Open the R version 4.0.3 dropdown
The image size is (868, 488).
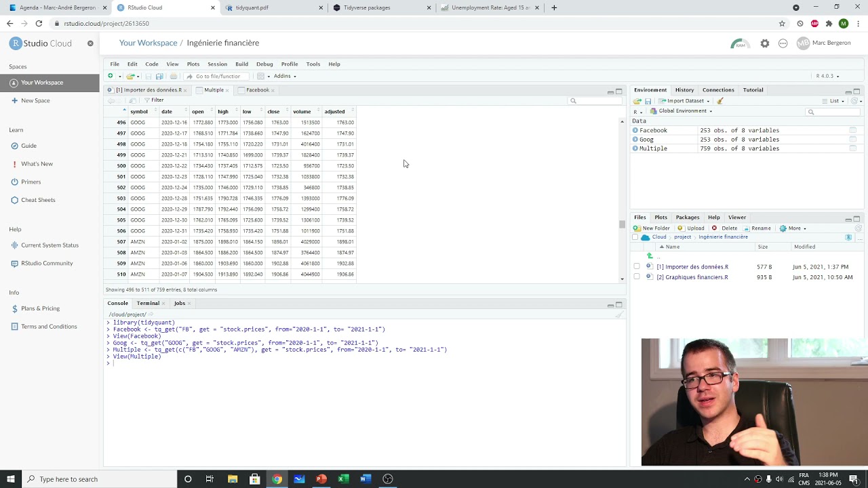click(827, 76)
